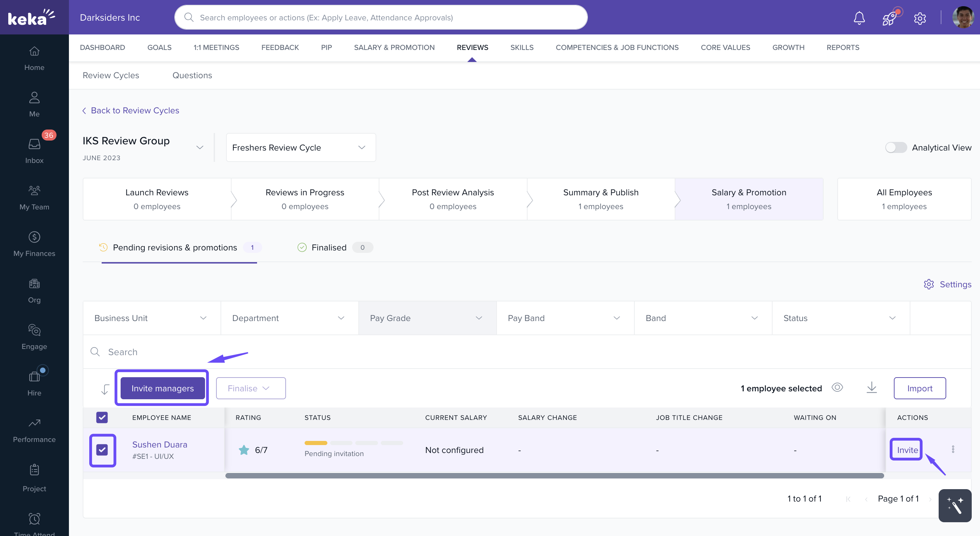Click the download icon beside Import
The height and width of the screenshot is (536, 980).
[x=871, y=388]
